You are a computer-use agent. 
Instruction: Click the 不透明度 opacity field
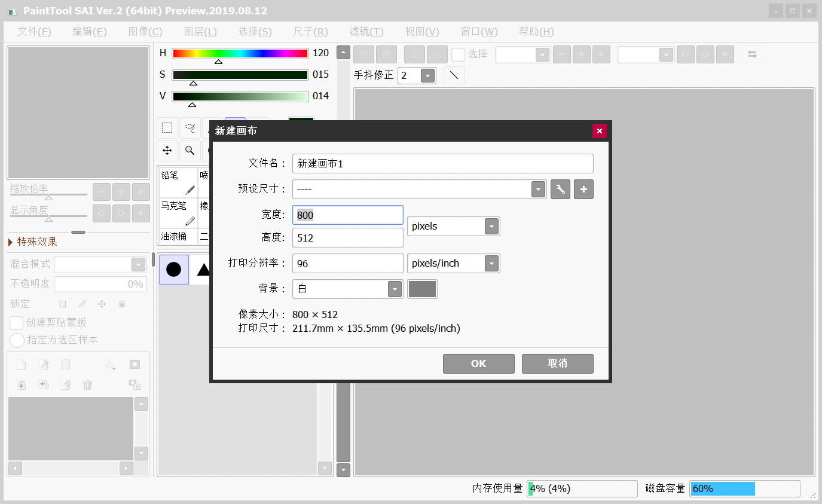[100, 285]
